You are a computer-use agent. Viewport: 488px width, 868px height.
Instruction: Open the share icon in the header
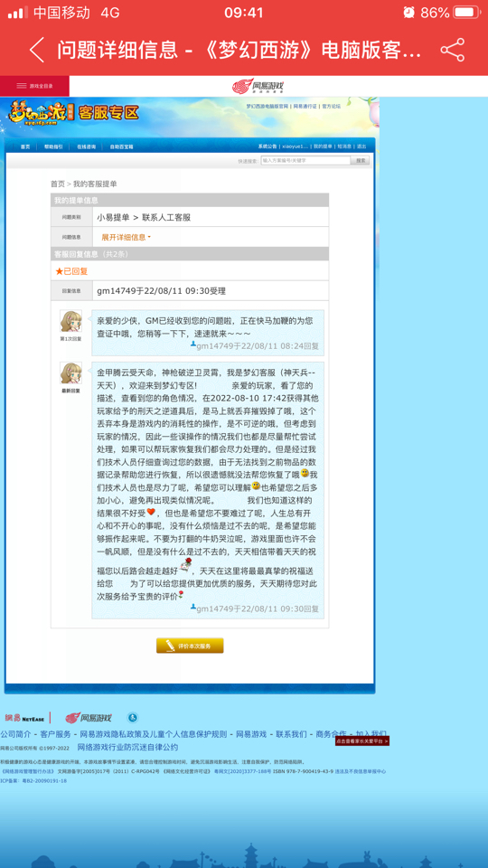point(453,51)
